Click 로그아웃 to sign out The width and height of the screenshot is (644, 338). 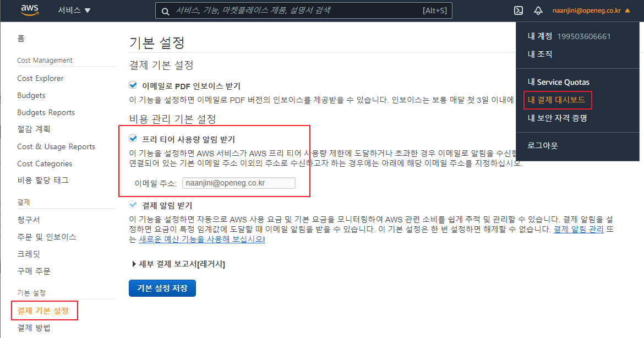pyautogui.click(x=543, y=145)
